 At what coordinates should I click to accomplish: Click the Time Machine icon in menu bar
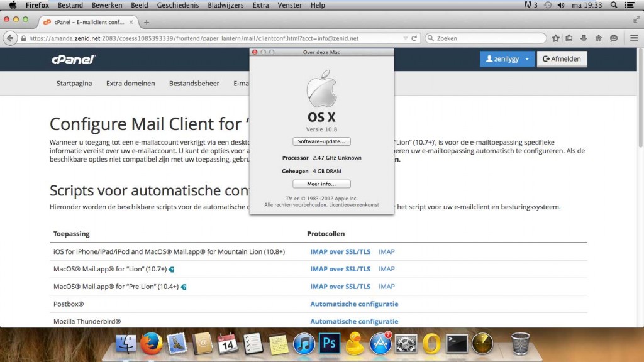pyautogui.click(x=548, y=5)
